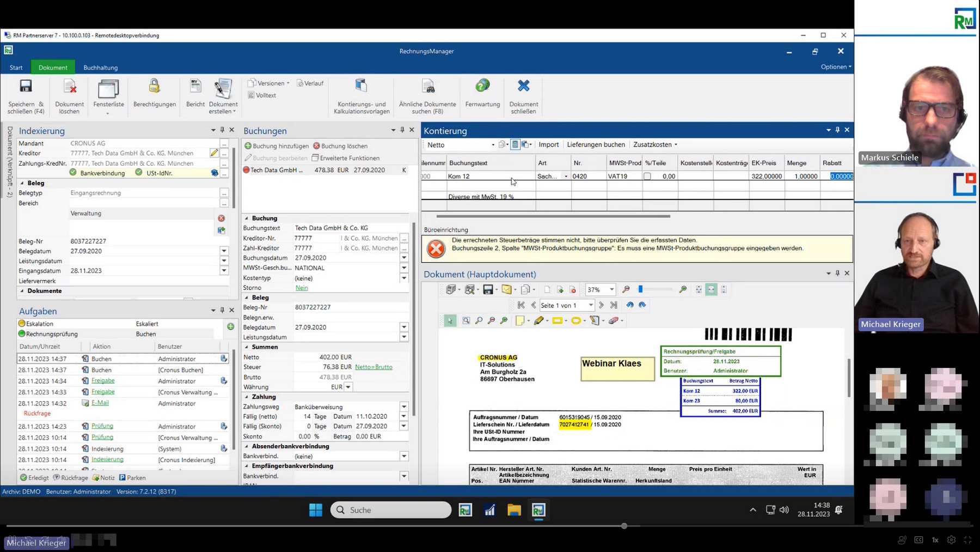The width and height of the screenshot is (980, 552).
Task: Click the video progress bar handle
Action: click(x=624, y=526)
